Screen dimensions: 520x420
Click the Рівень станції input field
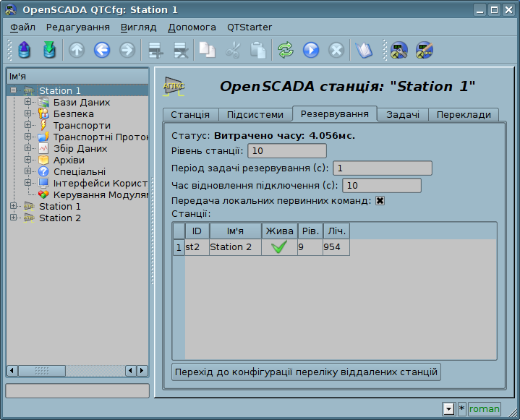coord(286,150)
